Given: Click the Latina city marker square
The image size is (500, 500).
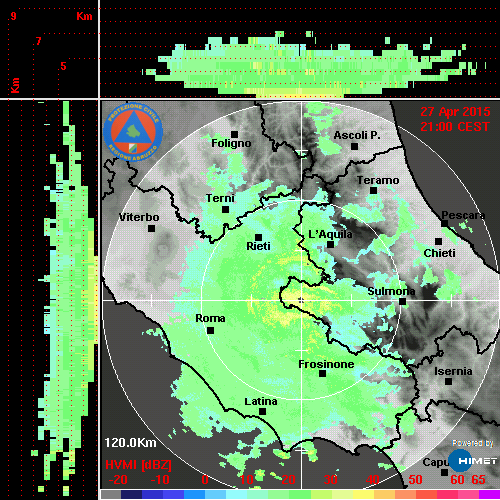Looking at the screenshot, I should 262,412.
